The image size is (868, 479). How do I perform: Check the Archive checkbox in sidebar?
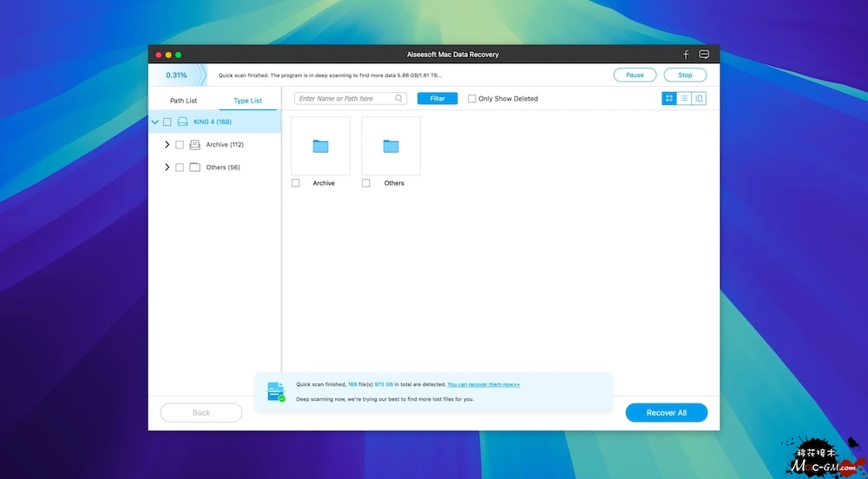coord(180,145)
